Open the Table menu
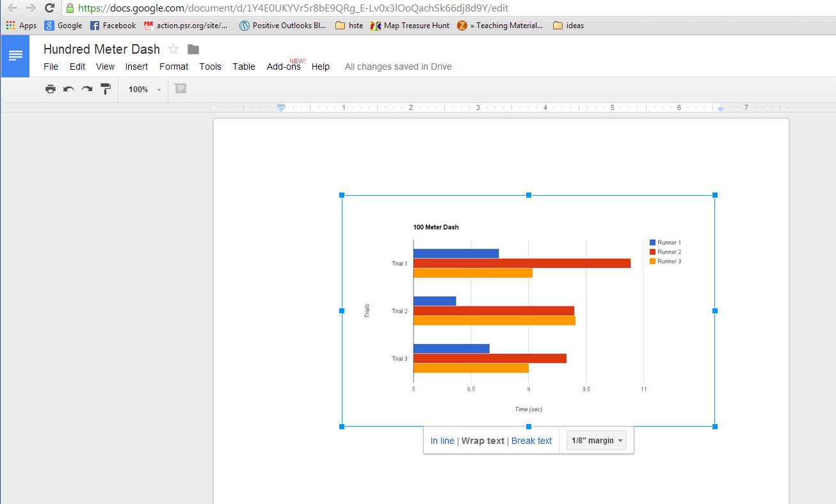This screenshot has height=504, width=836. click(x=244, y=67)
